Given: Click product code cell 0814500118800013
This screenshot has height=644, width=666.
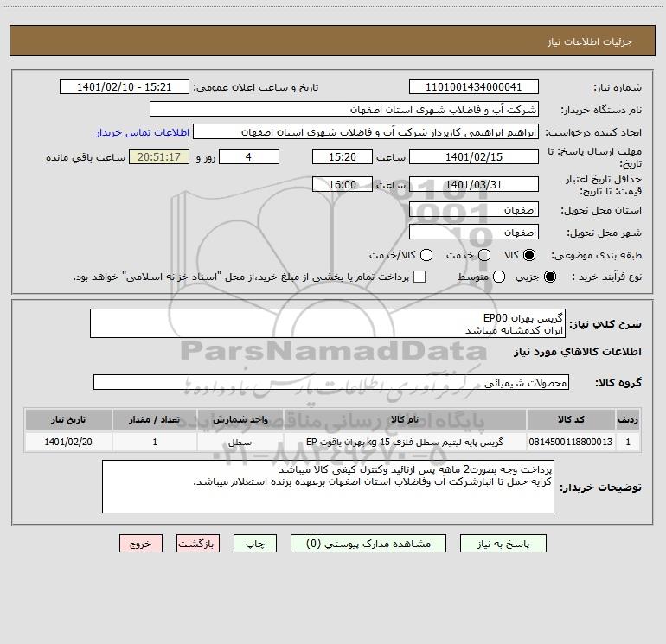Looking at the screenshot, I should coord(571,442).
